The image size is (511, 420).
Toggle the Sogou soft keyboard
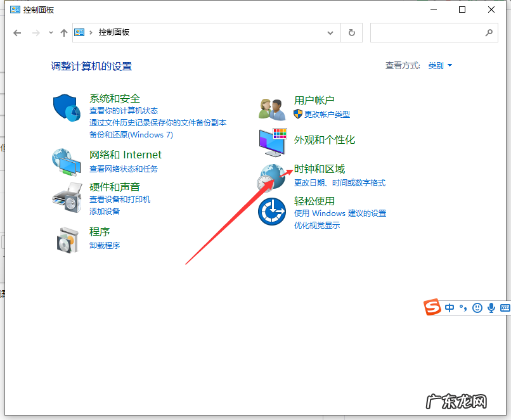pos(504,307)
